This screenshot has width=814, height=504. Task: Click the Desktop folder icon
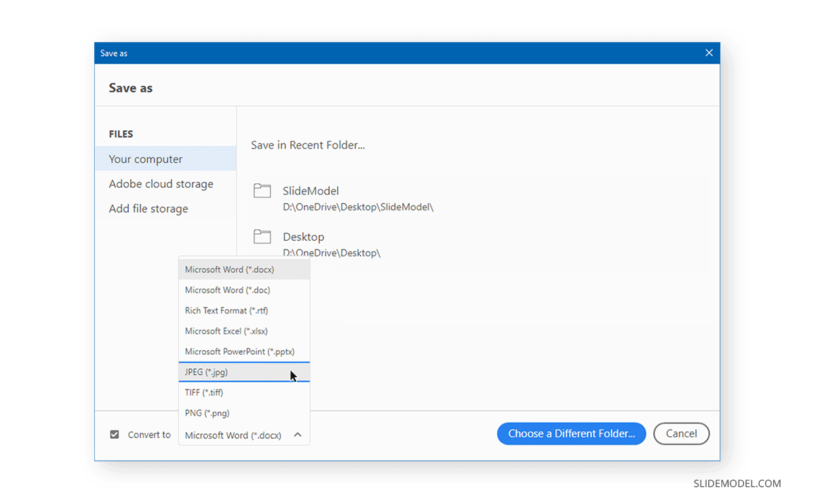262,236
